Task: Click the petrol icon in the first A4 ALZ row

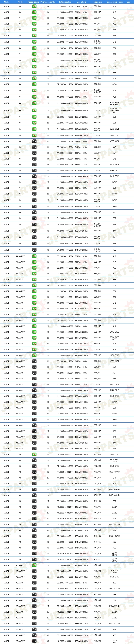Action: pyautogui.click(x=34, y=6)
